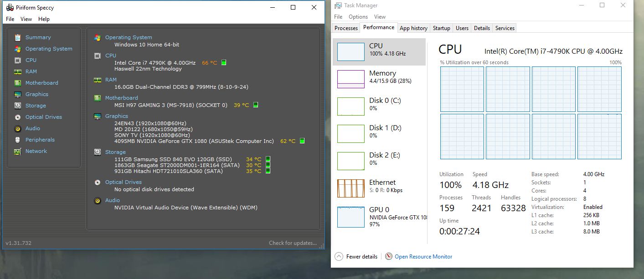644x279 pixels.
Task: Click the Speccy version v1.31.732 text
Action: click(x=18, y=243)
